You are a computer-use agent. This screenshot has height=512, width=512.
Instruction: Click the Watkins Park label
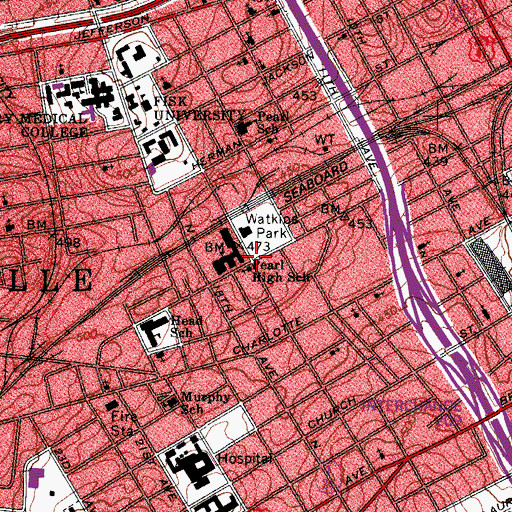coord(271,226)
